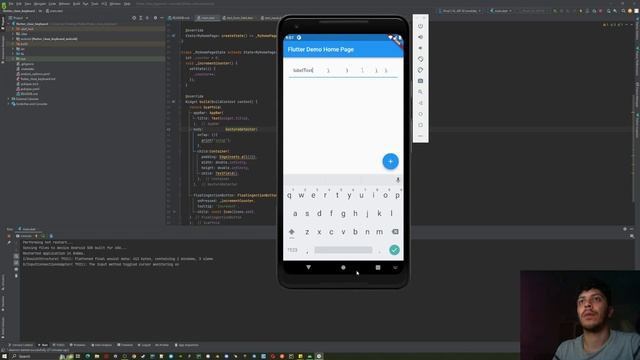Click the overview square in the emulator side toolbar
Viewport: 640px width, 360px height.
click(420, 125)
